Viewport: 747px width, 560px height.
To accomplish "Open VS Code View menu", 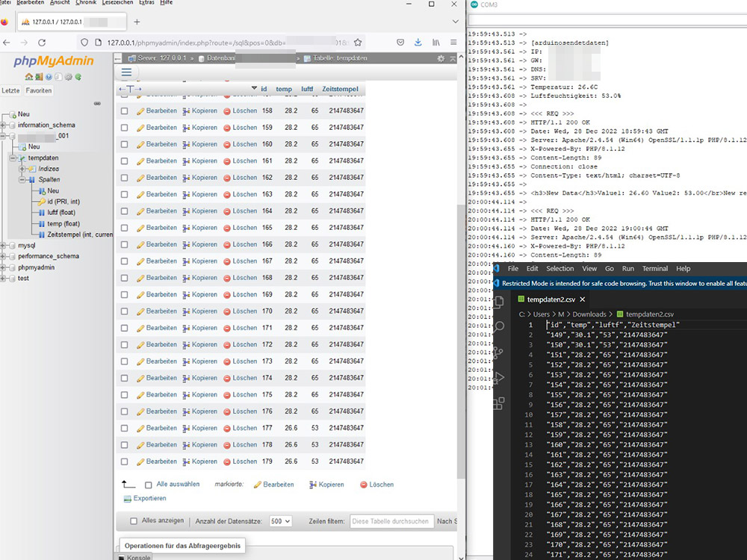I will pos(589,269).
